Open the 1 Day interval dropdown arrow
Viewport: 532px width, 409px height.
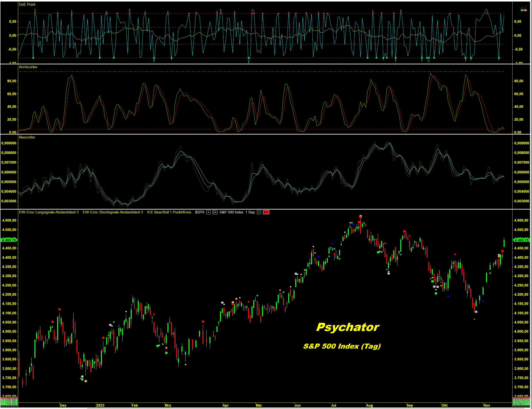coord(259,212)
